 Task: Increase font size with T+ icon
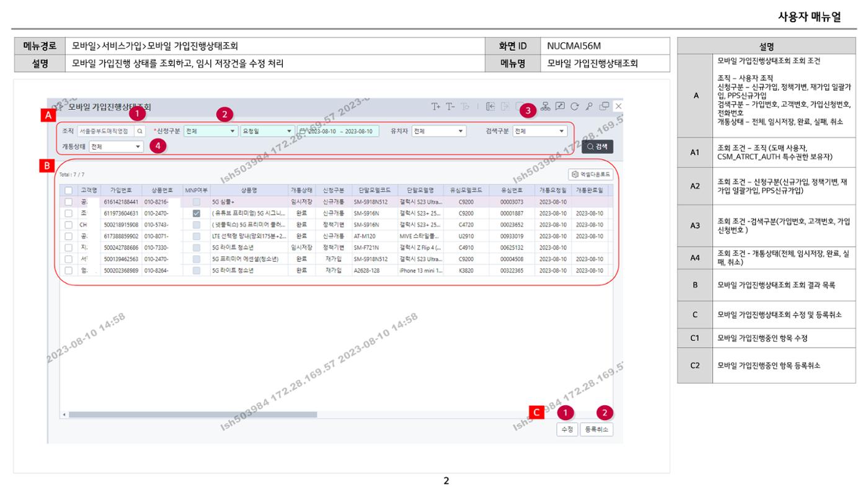pyautogui.click(x=436, y=107)
